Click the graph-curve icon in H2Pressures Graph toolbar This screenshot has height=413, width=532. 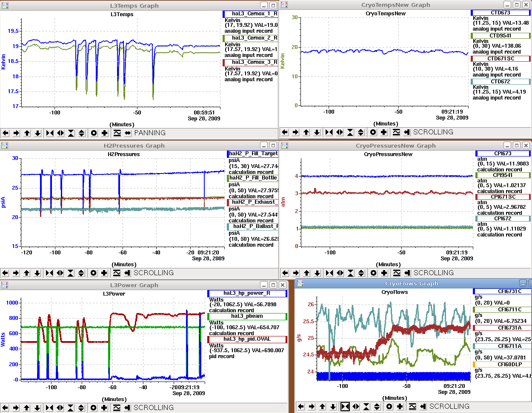tap(117, 273)
